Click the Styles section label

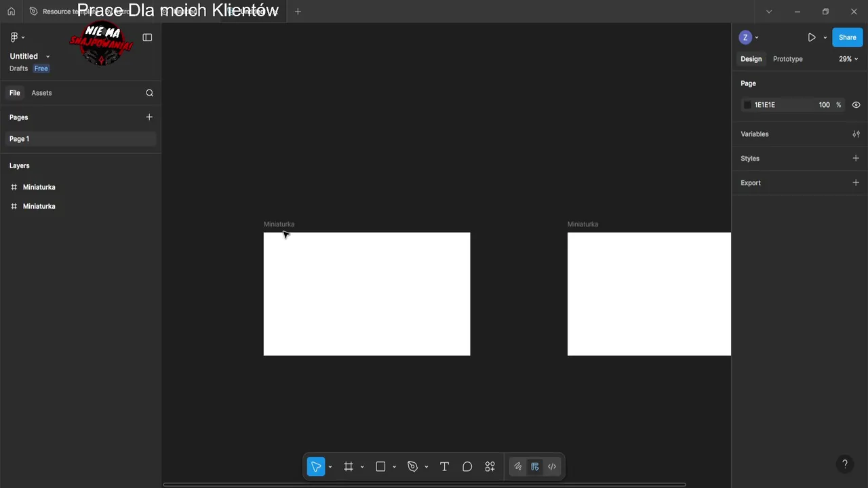[x=750, y=159]
